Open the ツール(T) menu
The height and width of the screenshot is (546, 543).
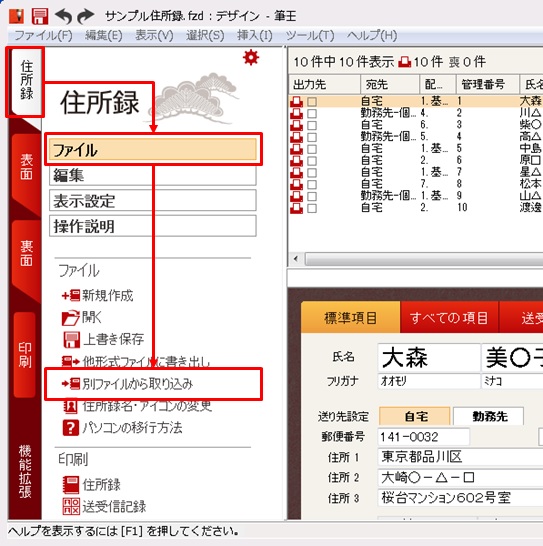[310, 36]
